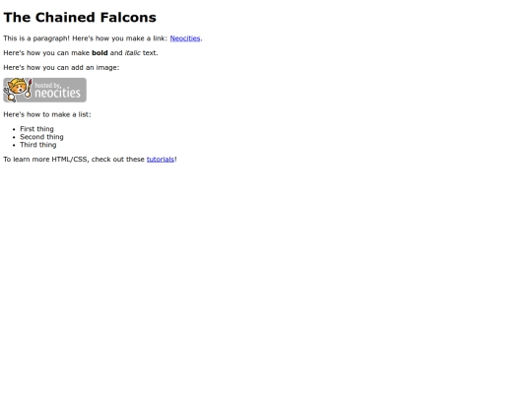
Task: Click the italic word 'italic'
Action: click(133, 53)
